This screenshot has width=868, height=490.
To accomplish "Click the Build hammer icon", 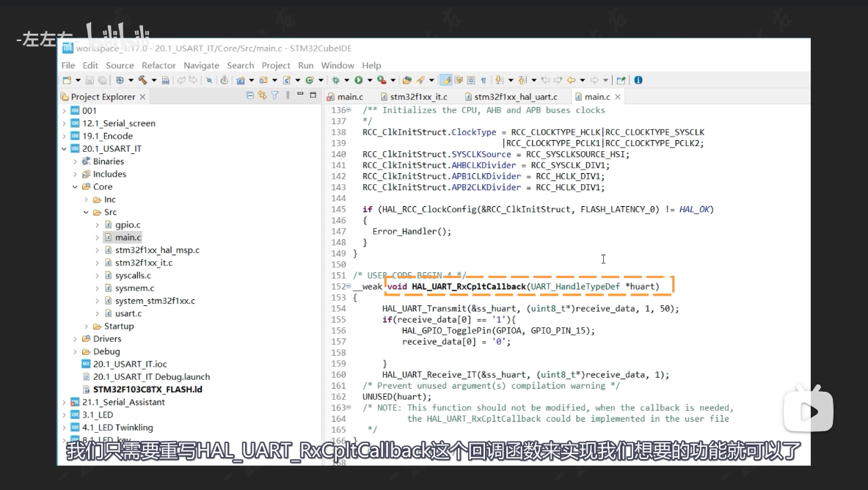I will (x=142, y=80).
